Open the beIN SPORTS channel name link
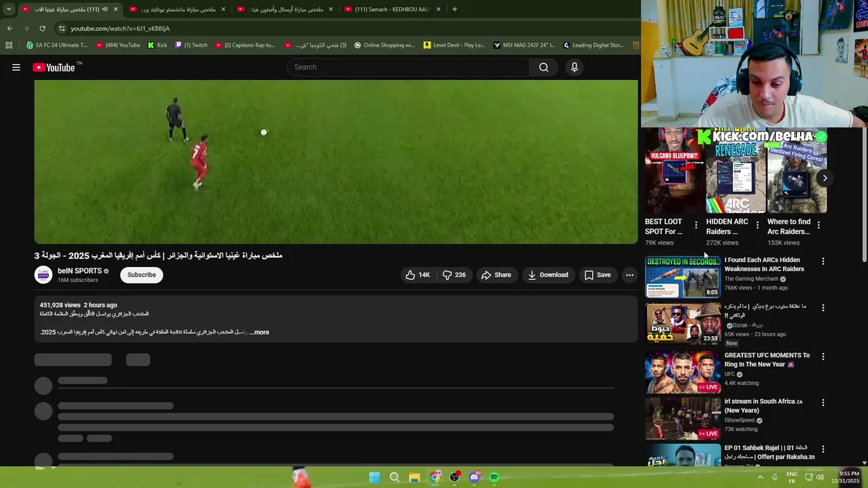Image resolution: width=868 pixels, height=488 pixels. pyautogui.click(x=79, y=270)
